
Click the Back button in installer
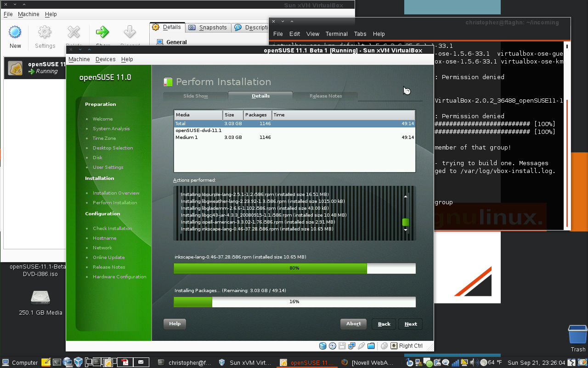click(384, 324)
